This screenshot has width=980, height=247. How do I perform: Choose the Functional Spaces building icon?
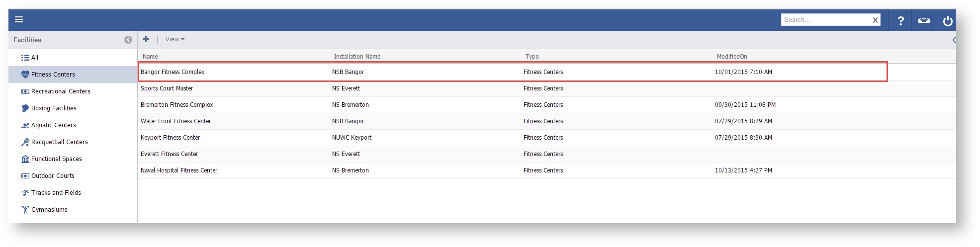coord(25,159)
